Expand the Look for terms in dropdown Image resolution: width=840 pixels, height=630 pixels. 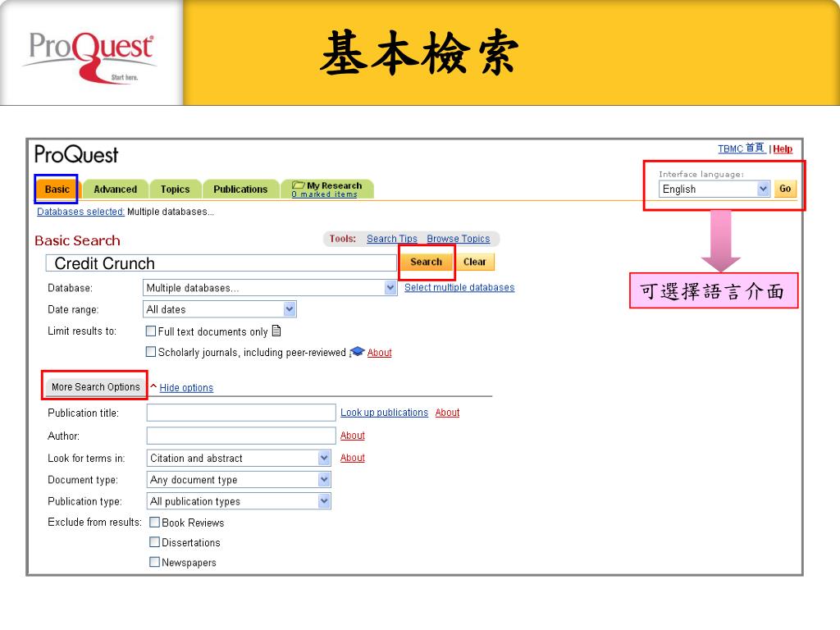239,458
